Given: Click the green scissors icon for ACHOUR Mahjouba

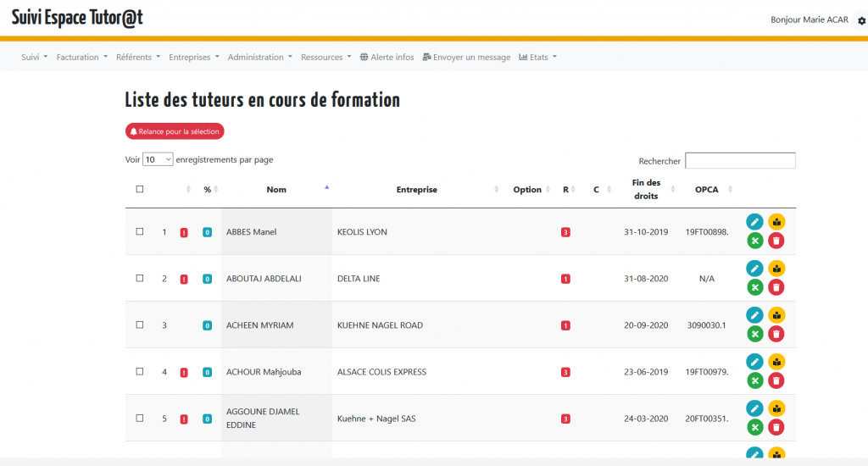Looking at the screenshot, I should click(754, 380).
